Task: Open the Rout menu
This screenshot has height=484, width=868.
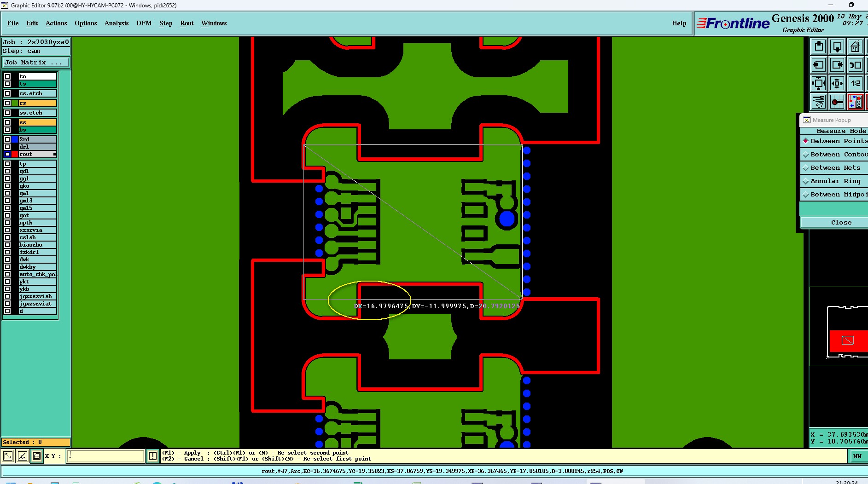Action: 187,23
